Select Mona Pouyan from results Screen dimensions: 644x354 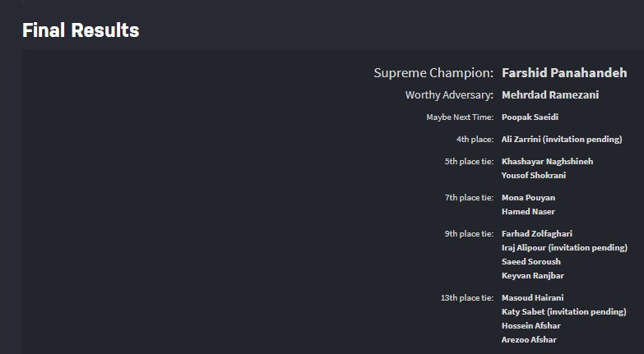pos(528,198)
